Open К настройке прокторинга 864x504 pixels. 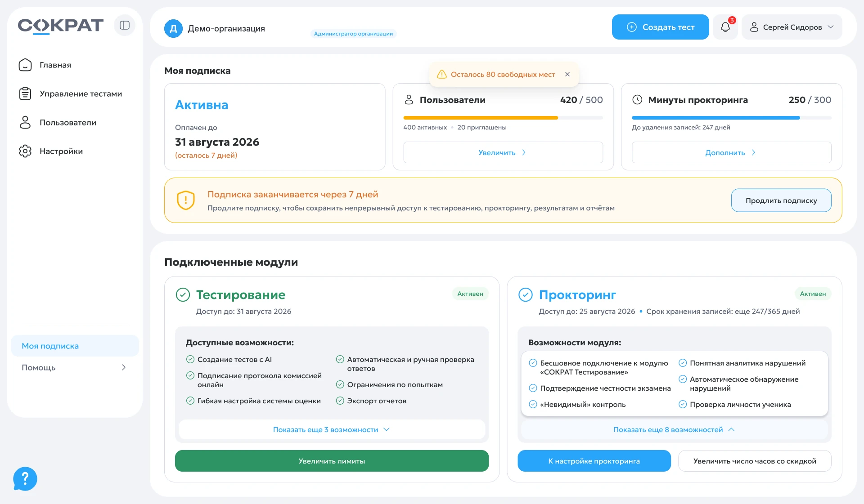594,461
